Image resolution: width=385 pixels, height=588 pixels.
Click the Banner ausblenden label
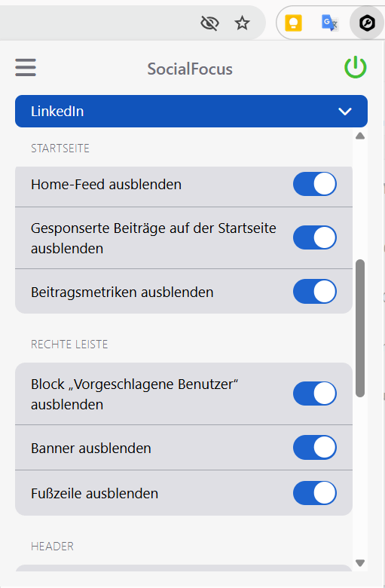[x=91, y=449]
